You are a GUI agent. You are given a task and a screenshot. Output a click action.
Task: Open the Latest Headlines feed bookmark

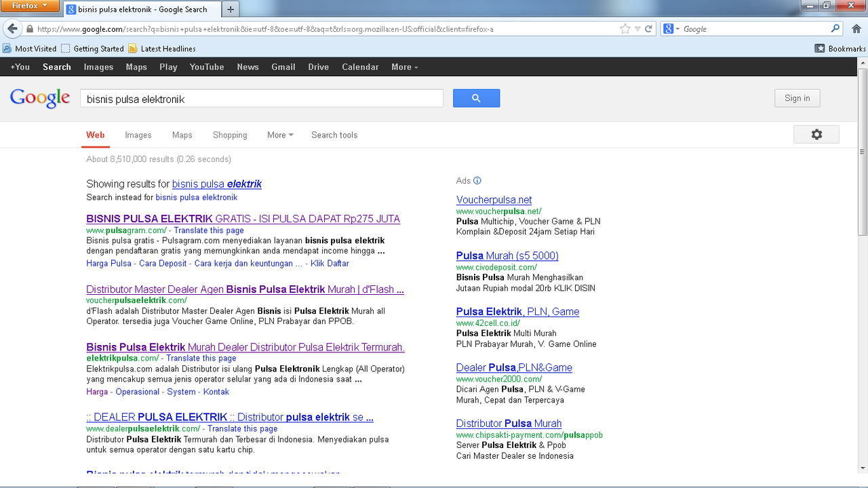point(162,49)
